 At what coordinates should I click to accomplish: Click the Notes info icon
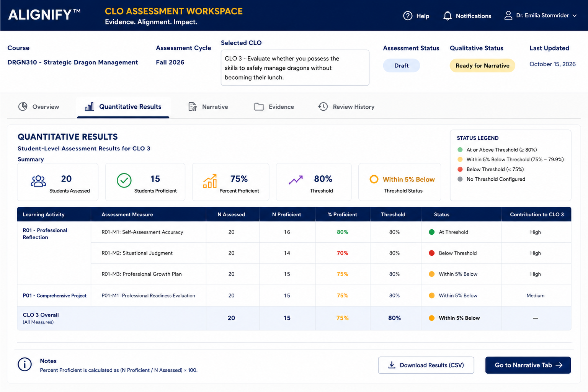(25, 364)
